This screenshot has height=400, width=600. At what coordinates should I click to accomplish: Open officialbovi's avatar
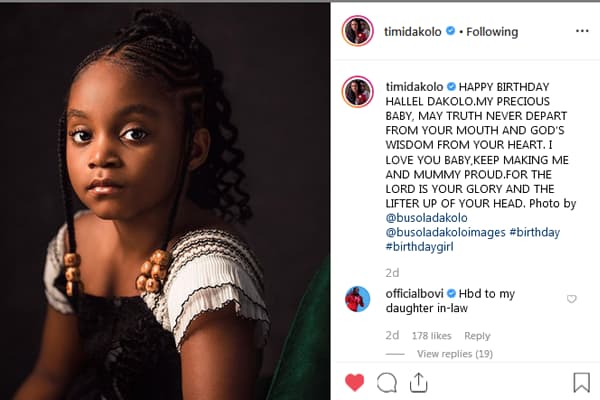(x=357, y=298)
